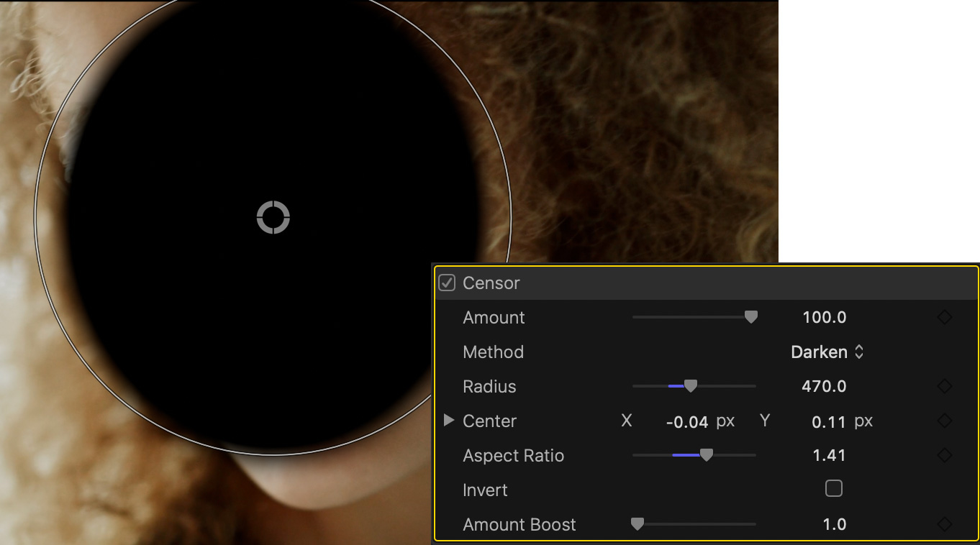980x545 pixels.
Task: Select the censor center onscreen control
Action: [273, 217]
